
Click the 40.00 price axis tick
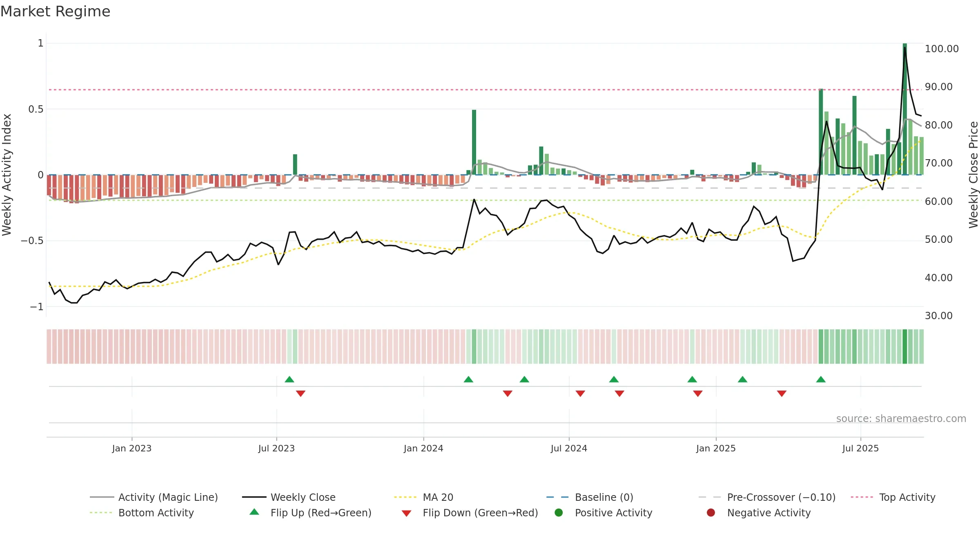click(939, 278)
